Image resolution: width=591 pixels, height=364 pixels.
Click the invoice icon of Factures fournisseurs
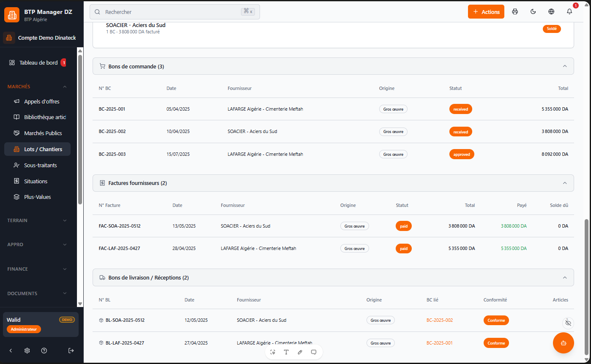[x=102, y=183]
